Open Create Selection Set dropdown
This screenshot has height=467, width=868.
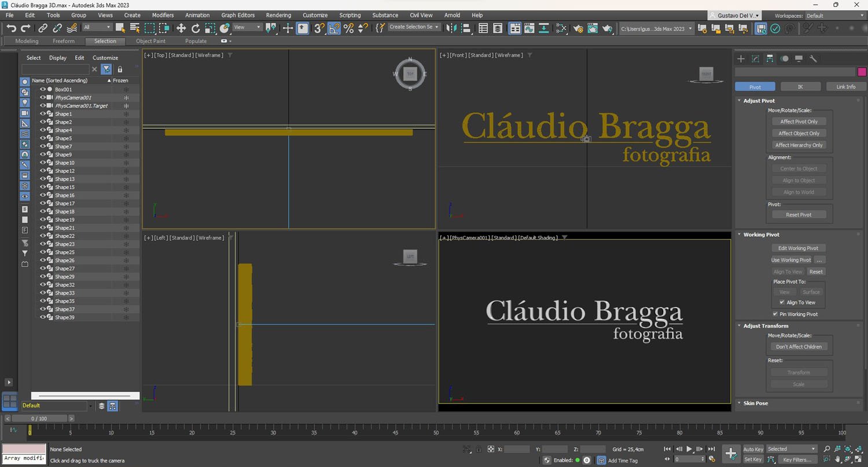coord(414,27)
